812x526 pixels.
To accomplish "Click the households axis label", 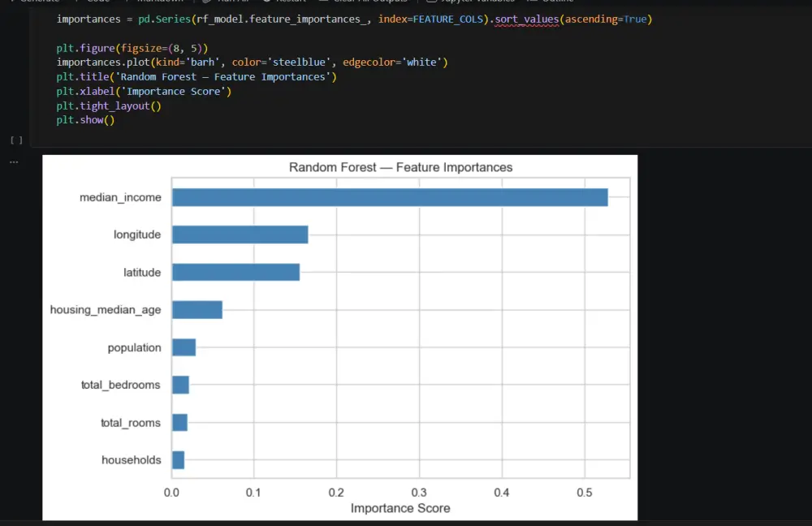I will click(131, 459).
